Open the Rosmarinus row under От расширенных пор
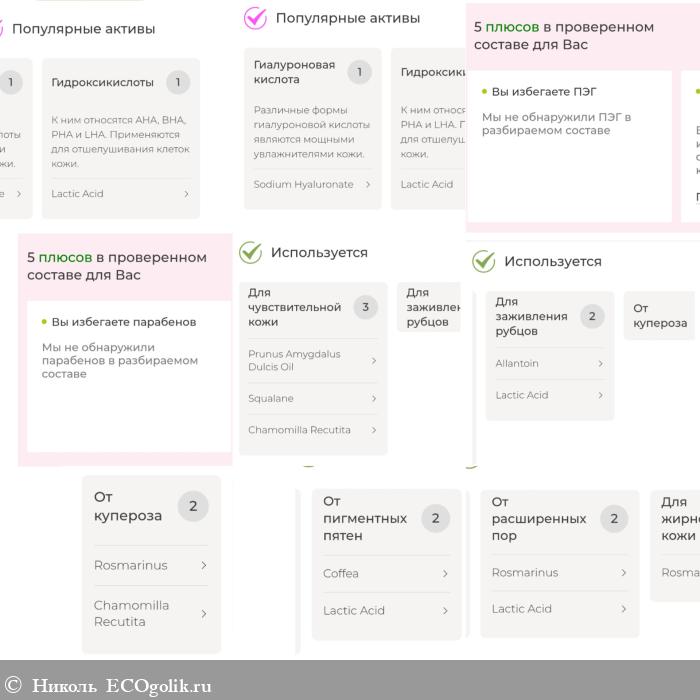 click(x=559, y=573)
